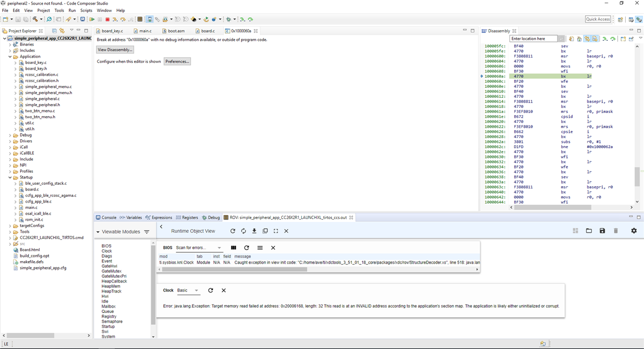Image resolution: width=644 pixels, height=349 pixels.
Task: Close the Runtime Object View toolbar with X
Action: click(x=286, y=231)
